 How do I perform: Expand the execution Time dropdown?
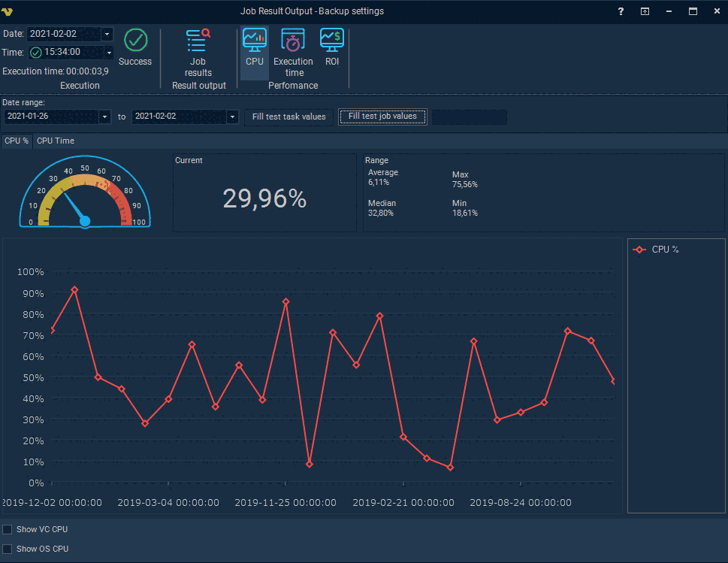(109, 53)
